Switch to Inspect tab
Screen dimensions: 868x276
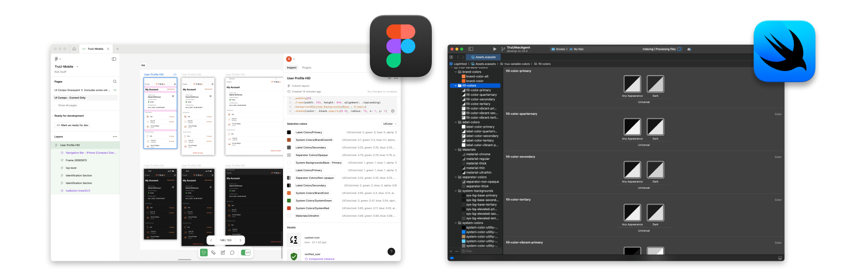click(x=292, y=68)
